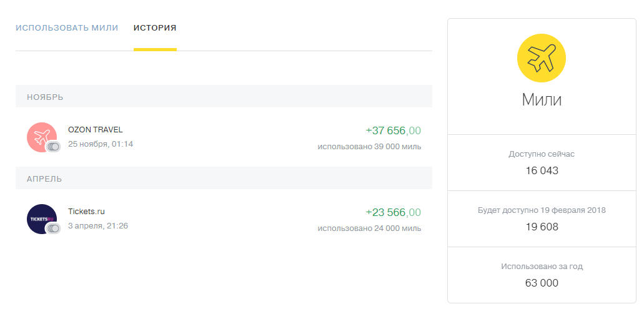Click the НОЯБРЬ month section header

[x=224, y=97]
